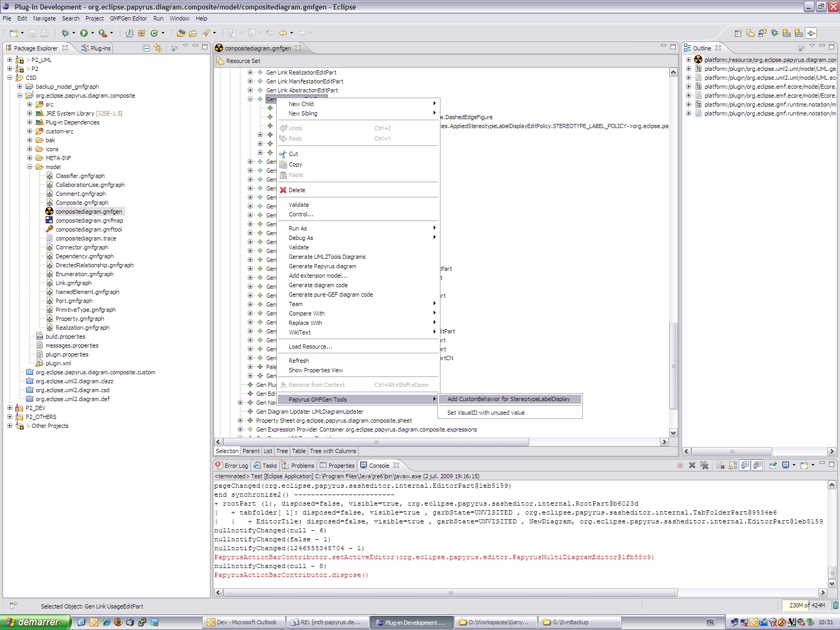Screen dimensions: 840x630
Task: Click the Open Type toolbar icon
Action: 181,33
